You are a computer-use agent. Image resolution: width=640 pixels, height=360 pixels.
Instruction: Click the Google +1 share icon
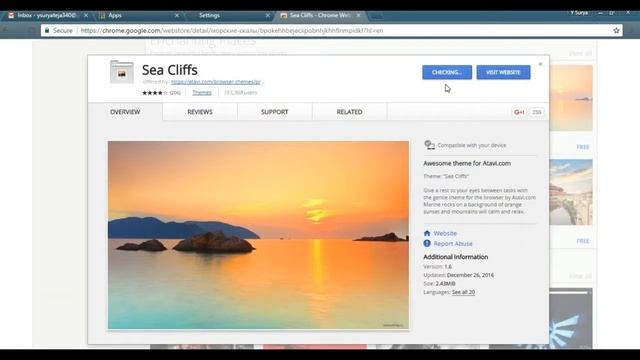click(x=519, y=112)
